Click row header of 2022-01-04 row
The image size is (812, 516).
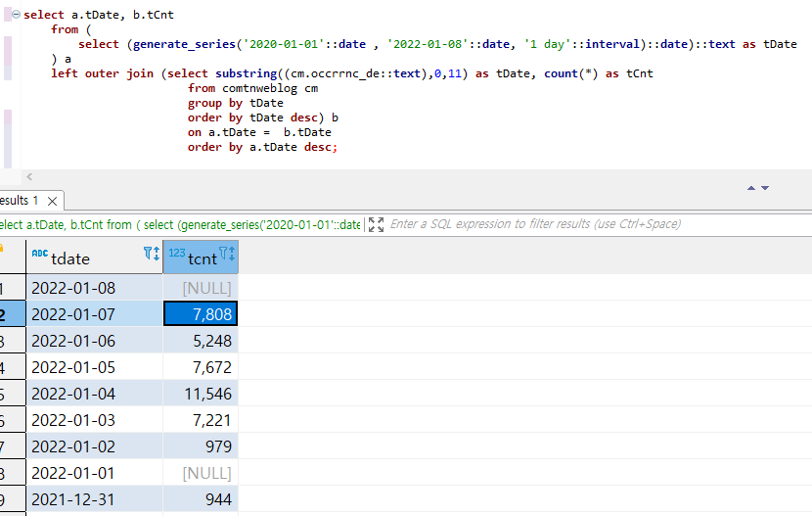tap(13, 394)
